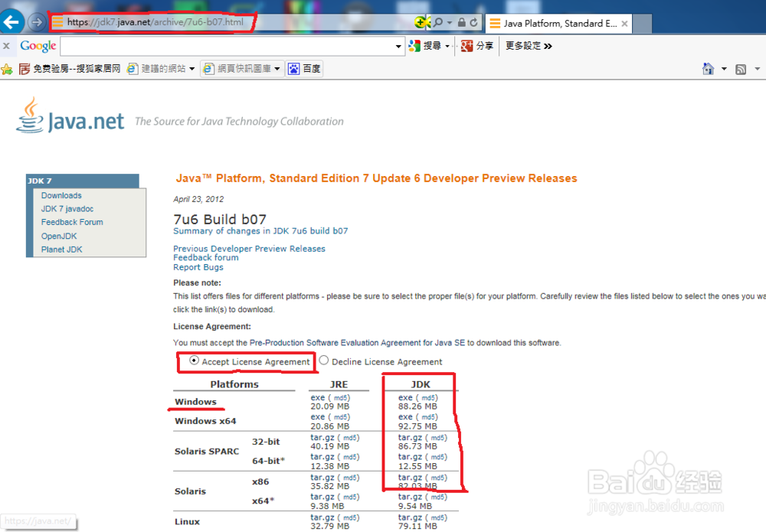Download Solaris SPARC 32-bit JRE tar.gz 40.19 MB
The image size is (766, 532).
tap(322, 438)
